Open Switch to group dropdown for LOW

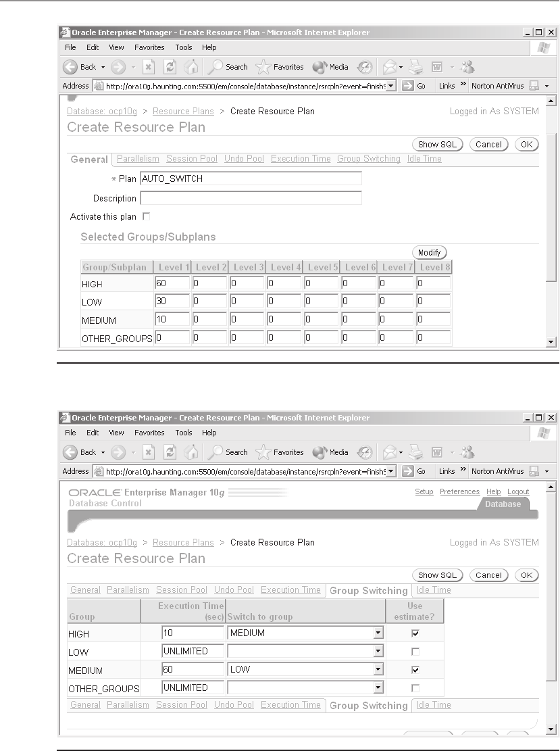[x=378, y=651]
